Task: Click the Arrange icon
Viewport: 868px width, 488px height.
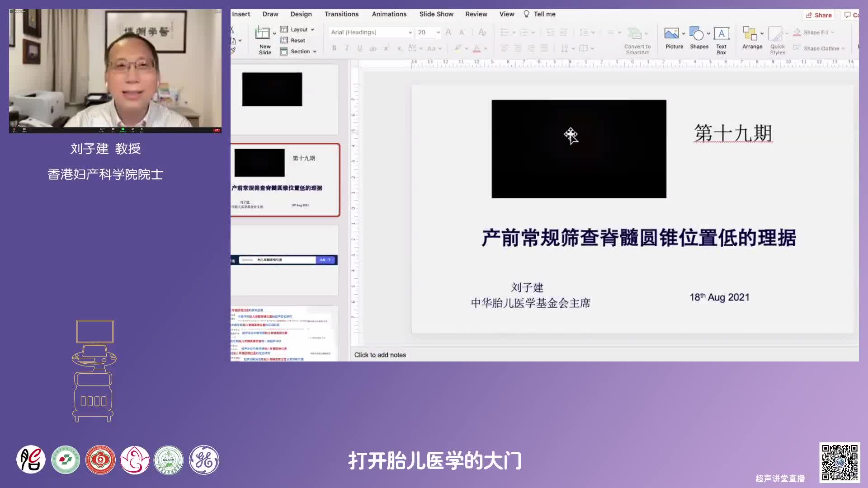Action: click(x=750, y=33)
